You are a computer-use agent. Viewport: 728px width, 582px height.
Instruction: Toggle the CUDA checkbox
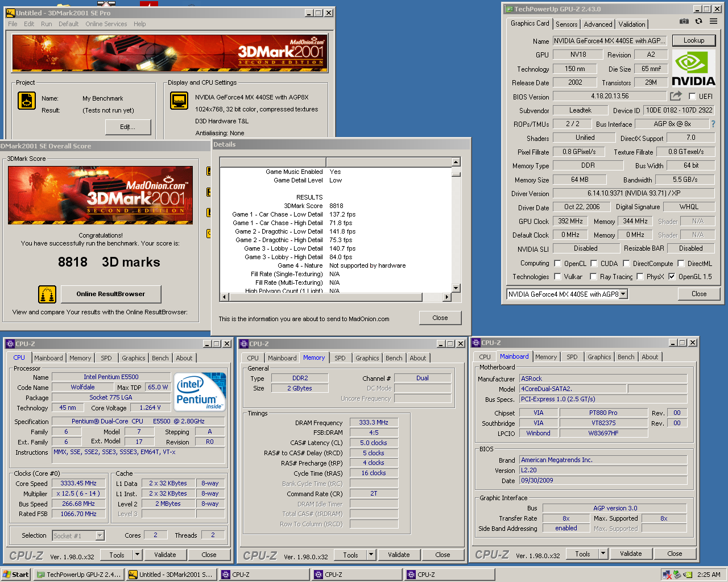click(594, 263)
